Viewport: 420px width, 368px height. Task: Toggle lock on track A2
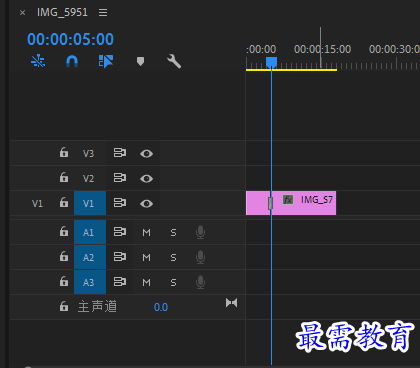(64, 257)
